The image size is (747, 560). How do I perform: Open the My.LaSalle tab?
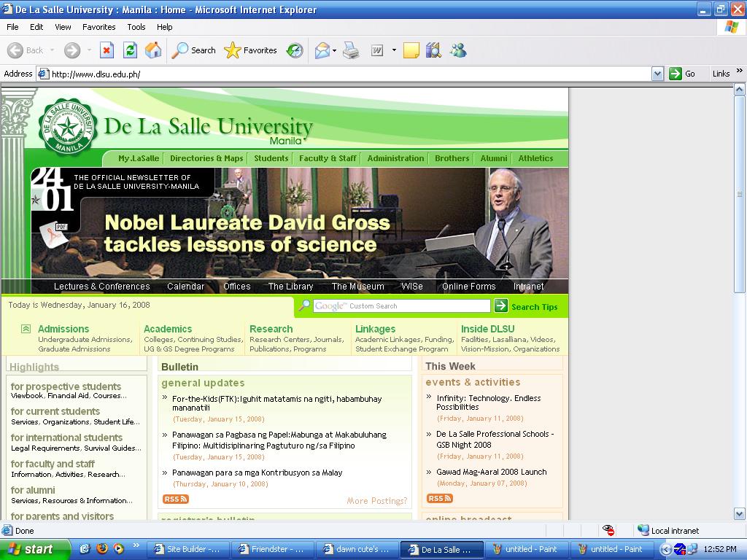click(139, 158)
